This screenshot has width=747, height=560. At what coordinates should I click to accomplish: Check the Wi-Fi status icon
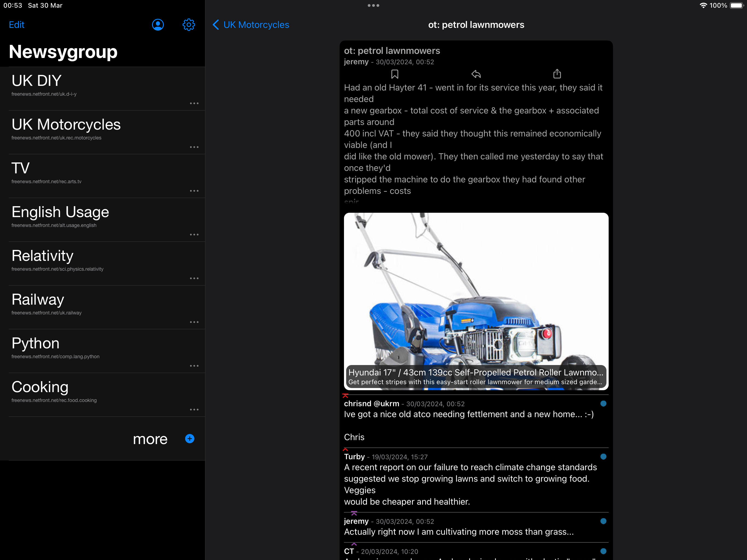coord(703,5)
